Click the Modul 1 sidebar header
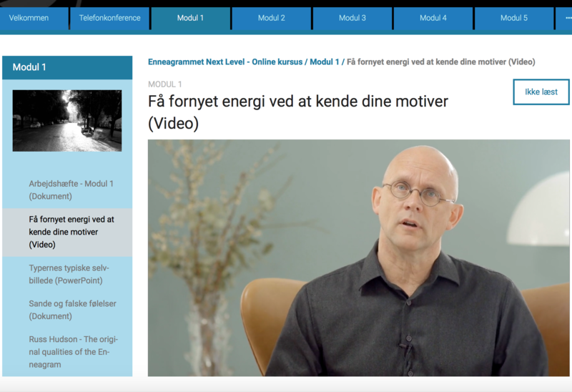Screen dimensions: 572x392 coord(67,67)
